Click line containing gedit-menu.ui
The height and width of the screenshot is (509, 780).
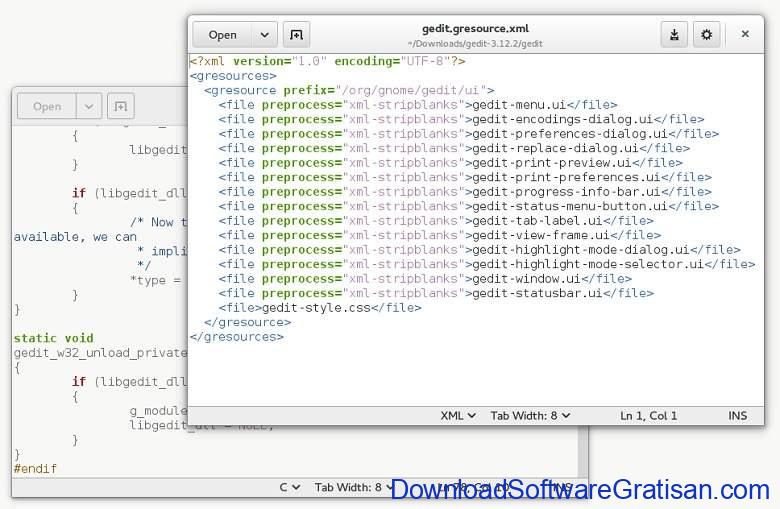(x=418, y=104)
